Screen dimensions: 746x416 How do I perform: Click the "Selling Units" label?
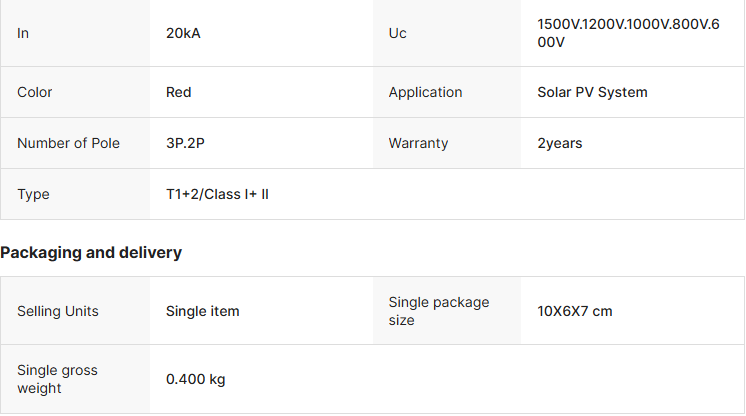[58, 311]
